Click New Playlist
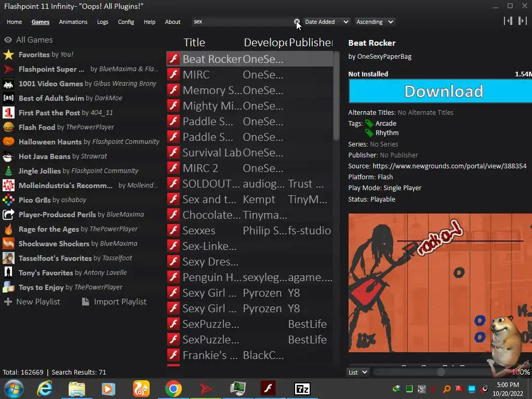This screenshot has width=532, height=399. tap(32, 302)
